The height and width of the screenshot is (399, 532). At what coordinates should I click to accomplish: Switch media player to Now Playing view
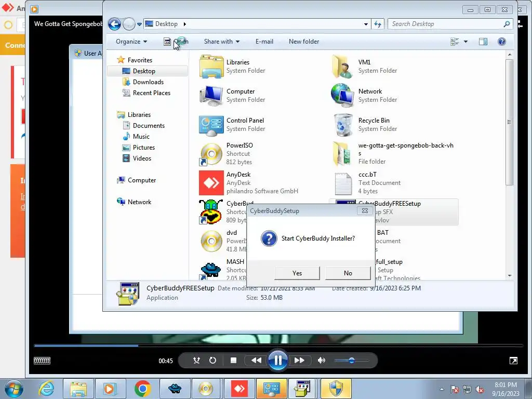513,361
